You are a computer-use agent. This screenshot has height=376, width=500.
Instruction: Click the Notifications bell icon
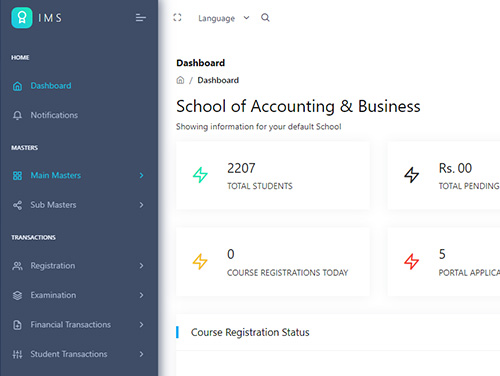coord(17,115)
